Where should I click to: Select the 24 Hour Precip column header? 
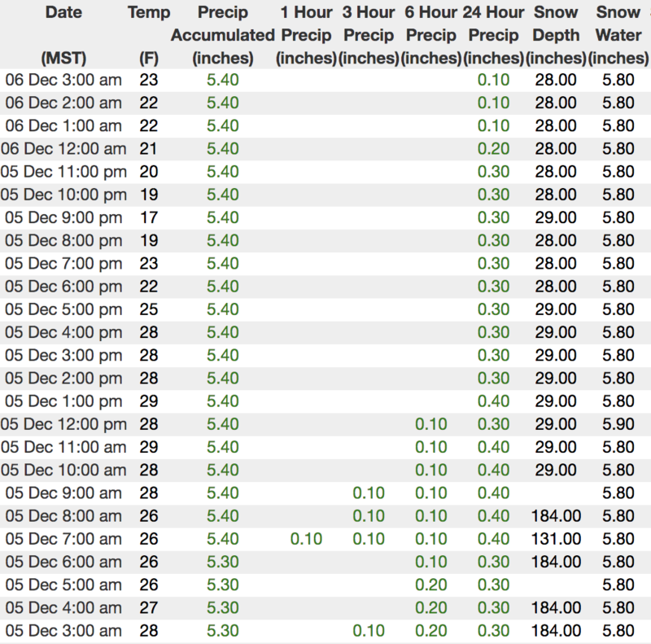[x=493, y=35]
